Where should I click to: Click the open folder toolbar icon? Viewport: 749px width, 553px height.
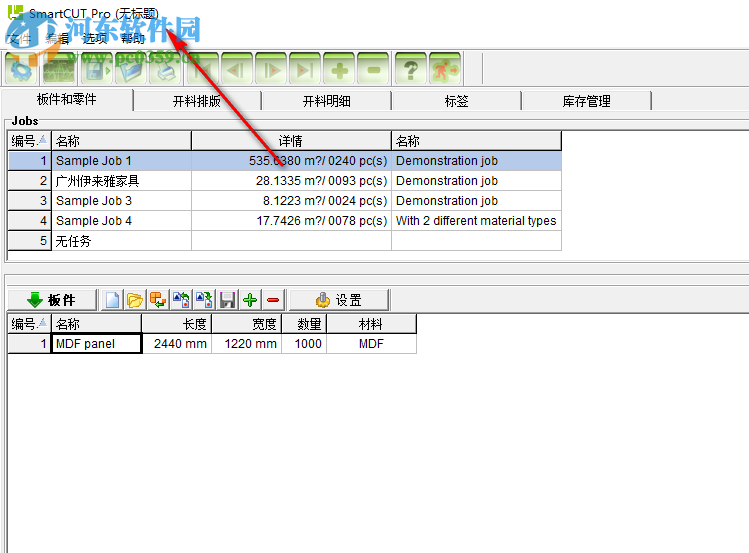pyautogui.click(x=131, y=69)
